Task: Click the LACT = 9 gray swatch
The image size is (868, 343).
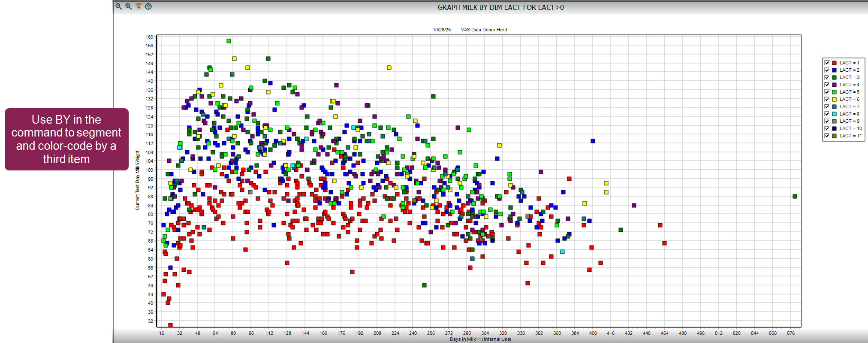Action: 835,121
